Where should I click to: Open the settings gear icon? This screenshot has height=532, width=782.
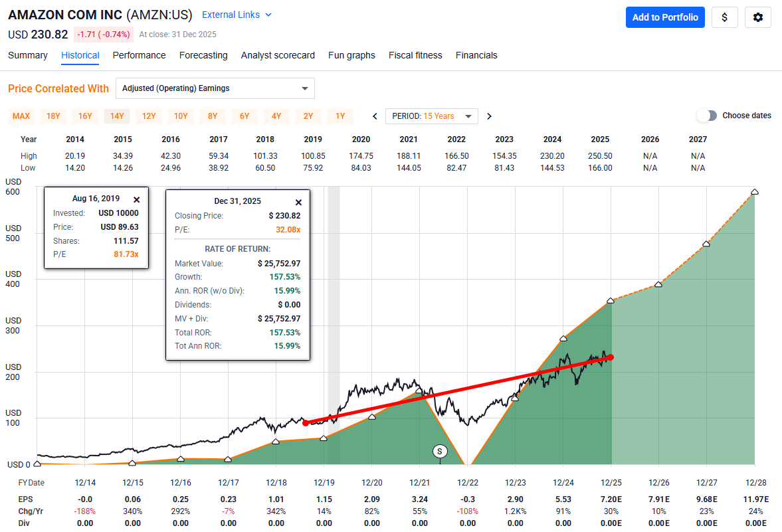click(757, 17)
